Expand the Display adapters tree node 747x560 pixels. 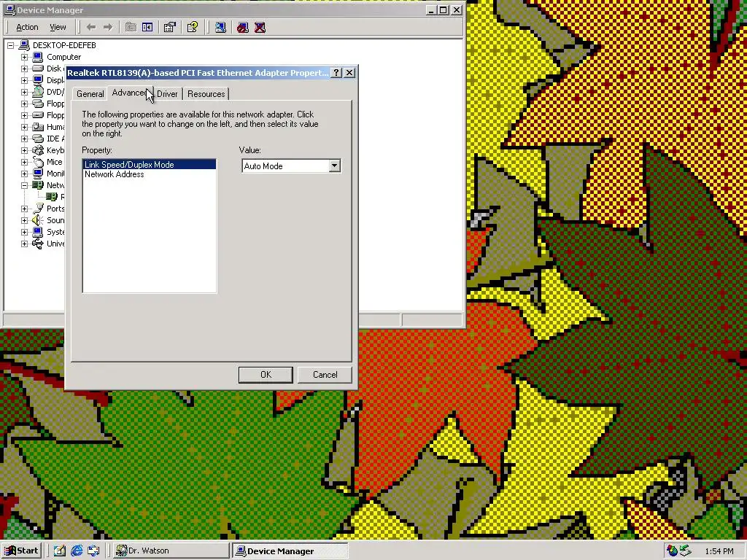coord(24,80)
